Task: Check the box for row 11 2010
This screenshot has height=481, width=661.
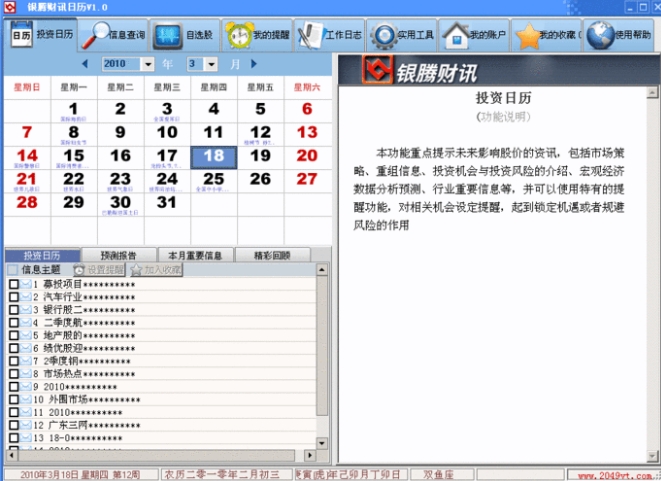Action: pos(13,412)
